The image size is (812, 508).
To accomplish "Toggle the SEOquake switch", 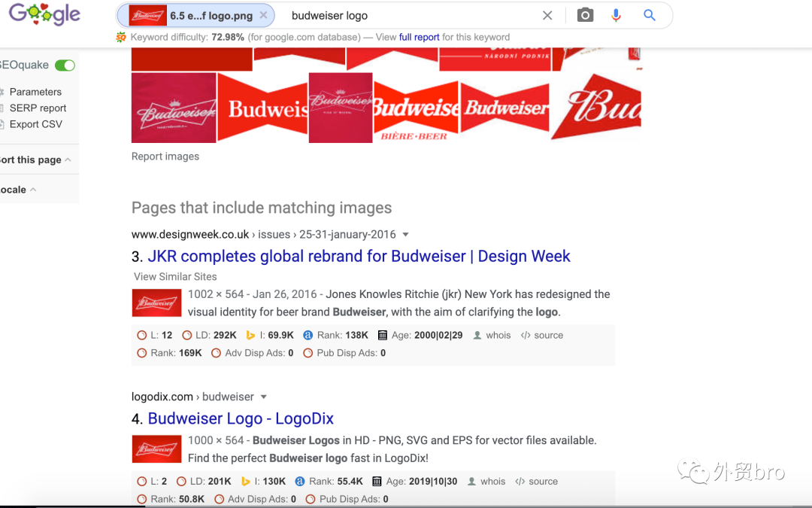I will point(65,65).
